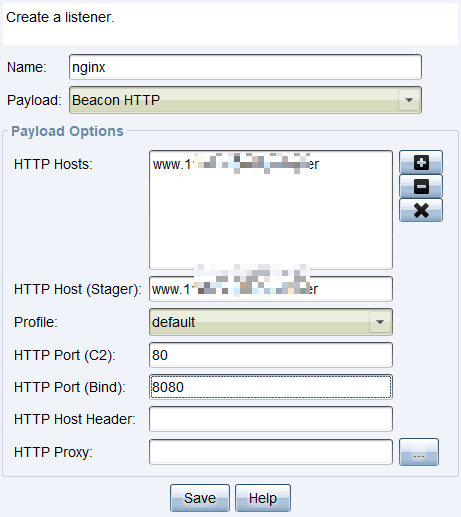461x517 pixels.
Task: Click the empty HTTP Proxy text field
Action: [271, 452]
